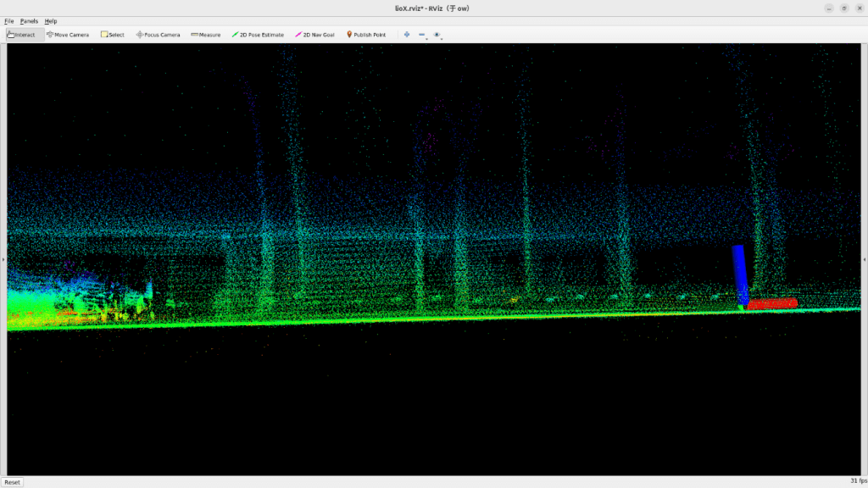Activate the Publish Point tool
Viewport: 868px width, 488px height.
click(x=366, y=35)
